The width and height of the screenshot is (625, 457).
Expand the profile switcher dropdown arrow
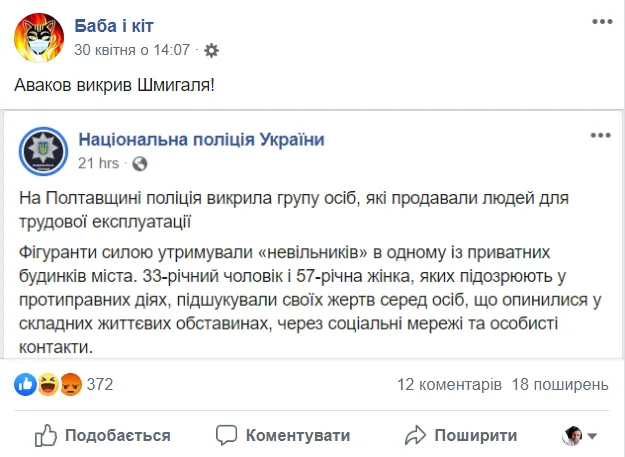tap(593, 436)
